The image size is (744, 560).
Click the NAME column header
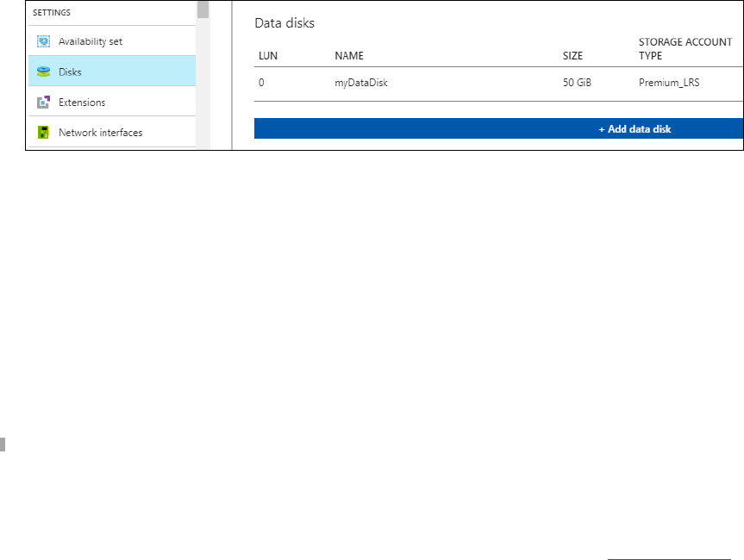pos(349,56)
